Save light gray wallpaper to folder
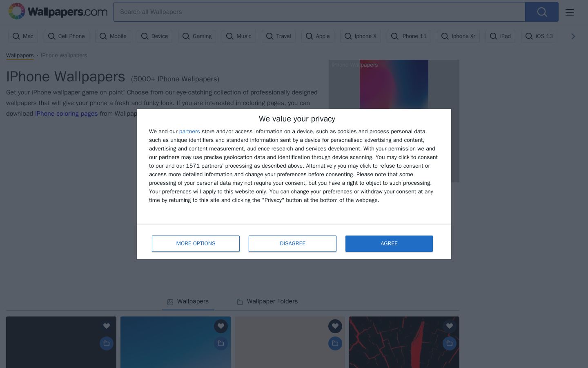 tap(335, 343)
